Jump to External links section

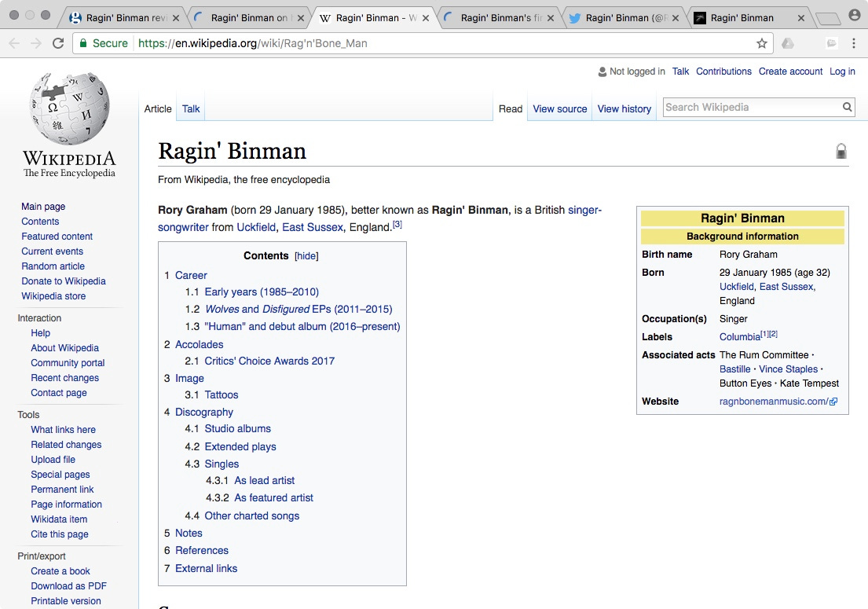pos(206,569)
